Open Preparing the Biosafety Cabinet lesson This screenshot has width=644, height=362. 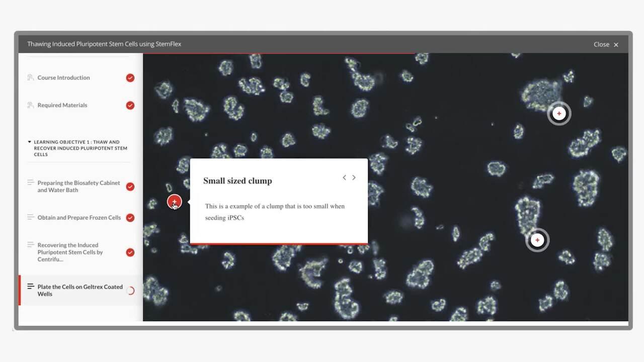[78, 187]
